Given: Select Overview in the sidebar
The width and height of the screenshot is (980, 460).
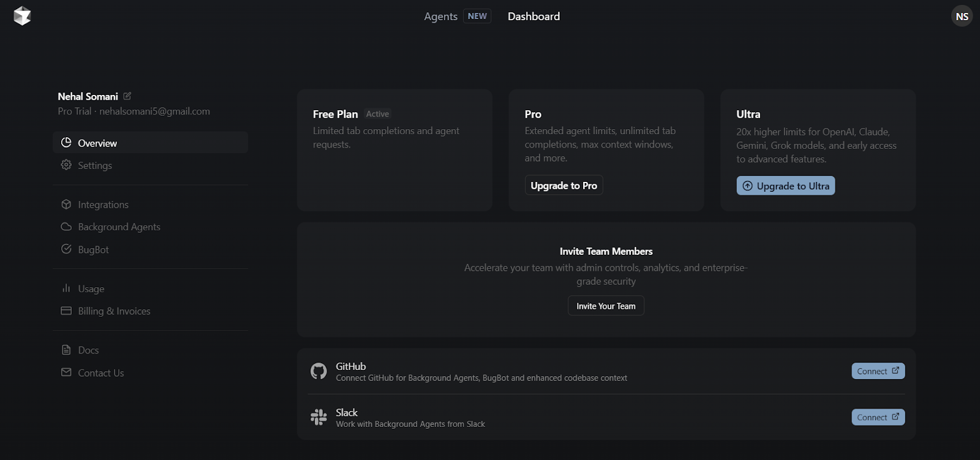Looking at the screenshot, I should (150, 143).
